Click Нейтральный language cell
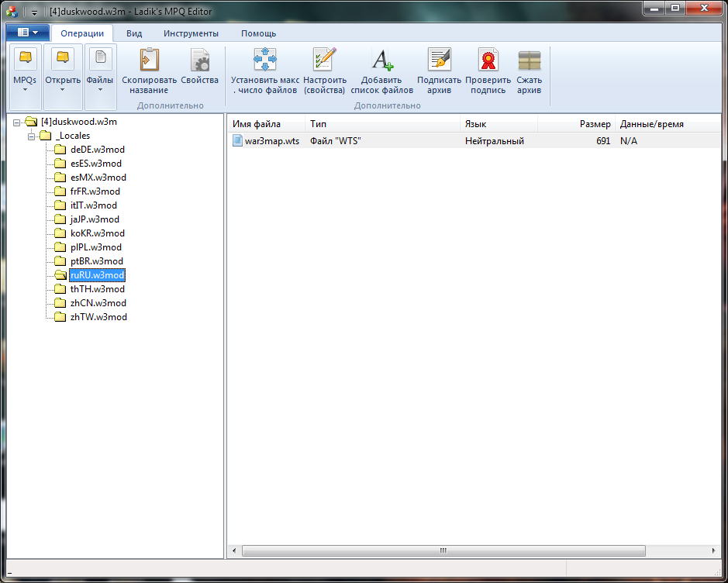This screenshot has height=583, width=728. (495, 140)
